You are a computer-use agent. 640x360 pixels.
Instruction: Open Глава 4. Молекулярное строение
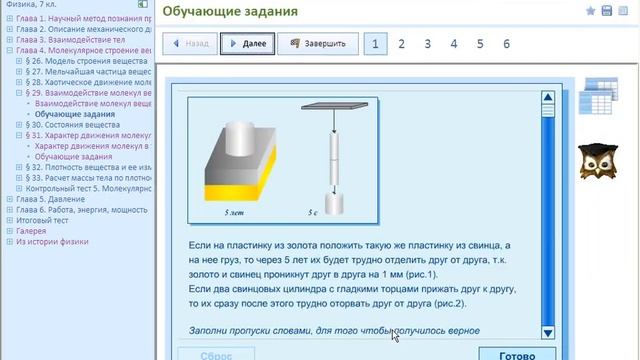(x=84, y=50)
